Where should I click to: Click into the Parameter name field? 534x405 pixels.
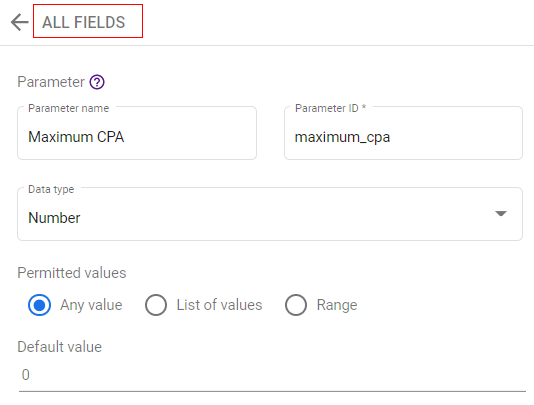137,133
